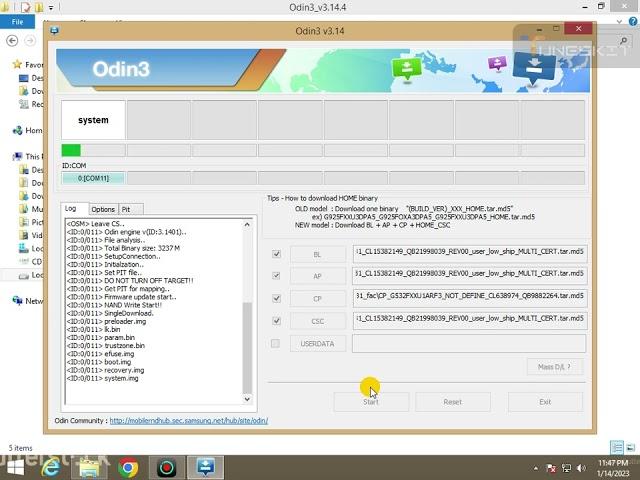Click the empty USERDATA path field
This screenshot has height=480, width=640.
click(x=469, y=343)
